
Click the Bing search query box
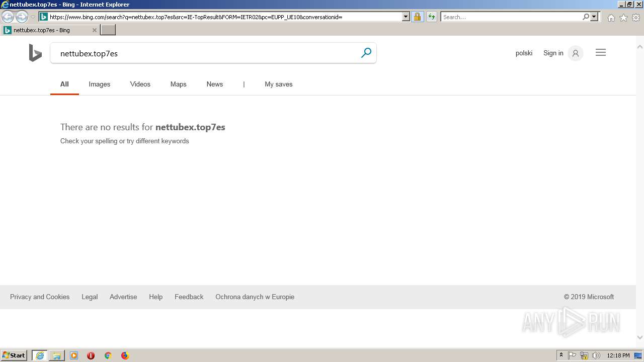(206, 53)
